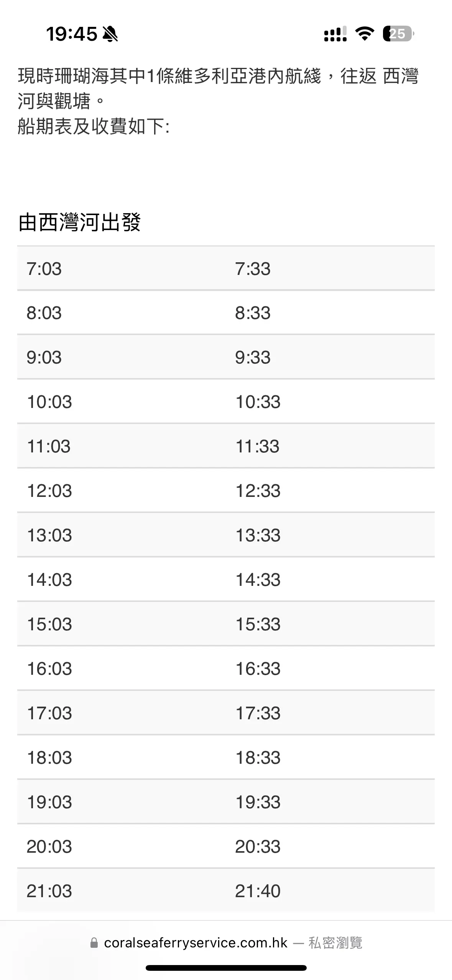Tap the 20:03 departure time
Image resolution: width=452 pixels, height=980 pixels.
(49, 847)
